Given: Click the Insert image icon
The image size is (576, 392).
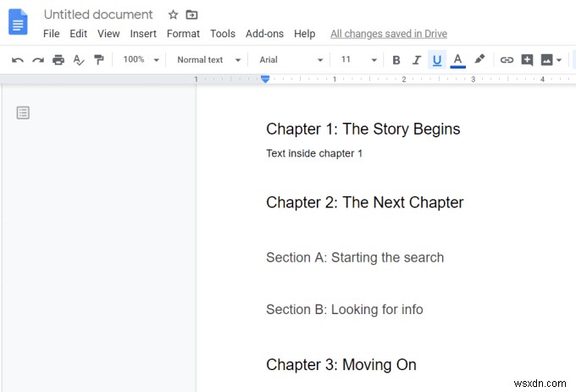Looking at the screenshot, I should 546,60.
